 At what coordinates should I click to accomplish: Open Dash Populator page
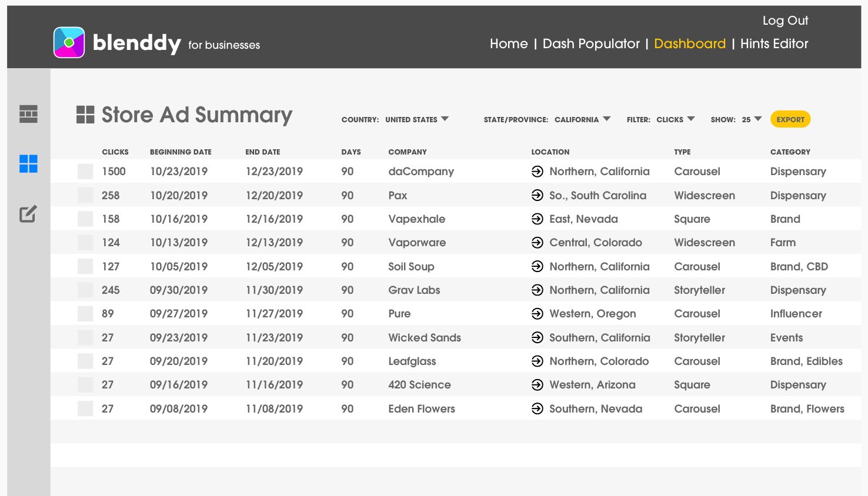click(x=591, y=43)
